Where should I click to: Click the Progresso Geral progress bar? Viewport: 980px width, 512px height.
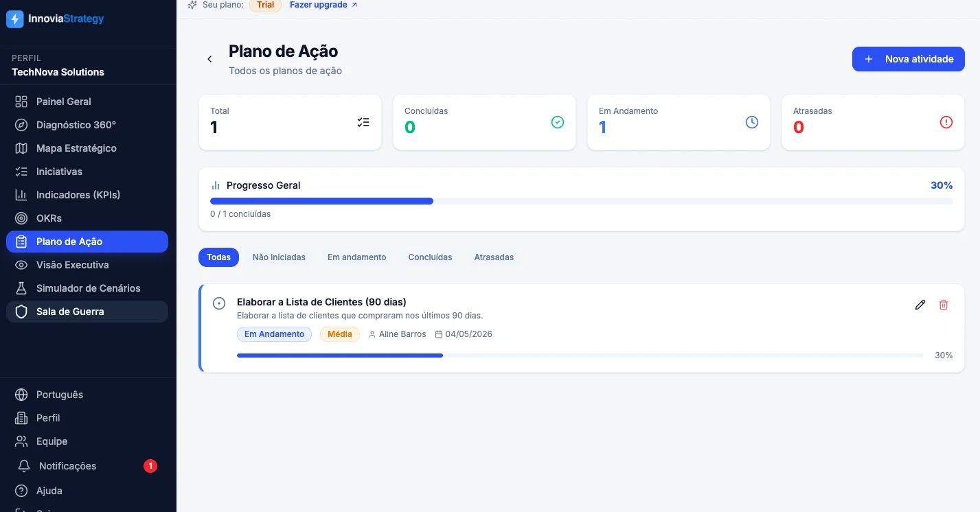point(582,201)
